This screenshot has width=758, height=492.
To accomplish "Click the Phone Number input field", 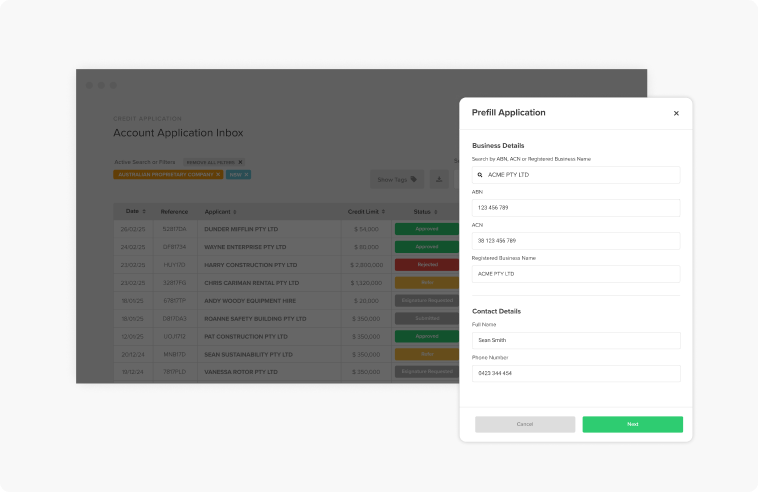I will point(576,373).
